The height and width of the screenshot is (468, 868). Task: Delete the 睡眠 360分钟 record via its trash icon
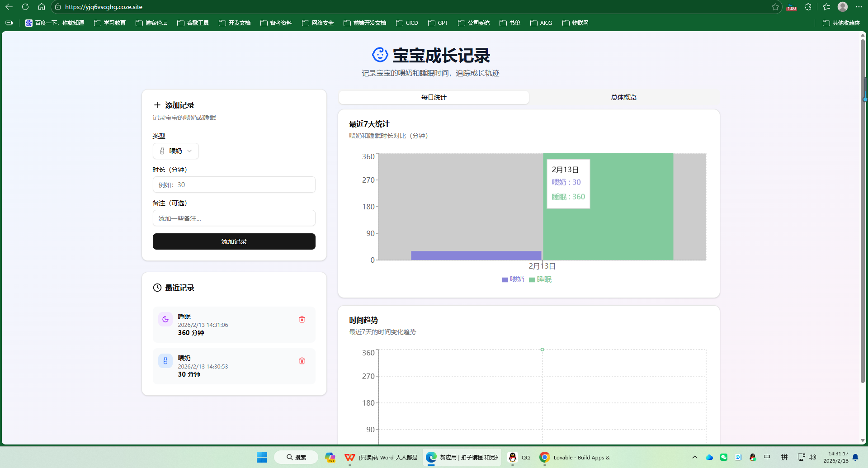pyautogui.click(x=302, y=319)
